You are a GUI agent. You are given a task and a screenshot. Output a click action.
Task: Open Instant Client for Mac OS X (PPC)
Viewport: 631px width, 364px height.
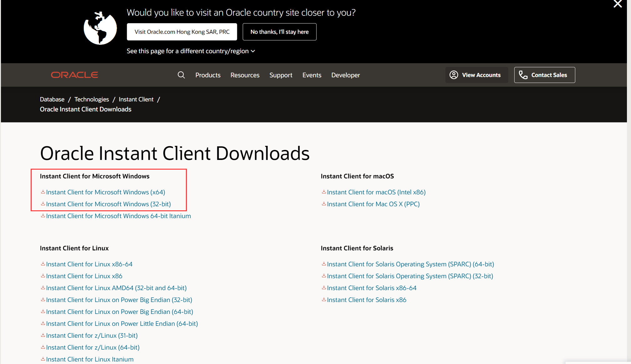coord(373,204)
